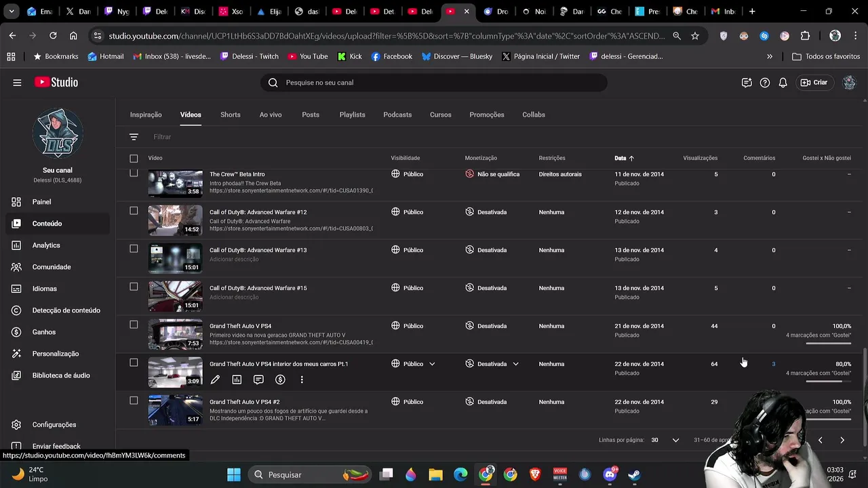
Task: Open Todos os favoritos bookmarks folder
Action: [x=826, y=56]
